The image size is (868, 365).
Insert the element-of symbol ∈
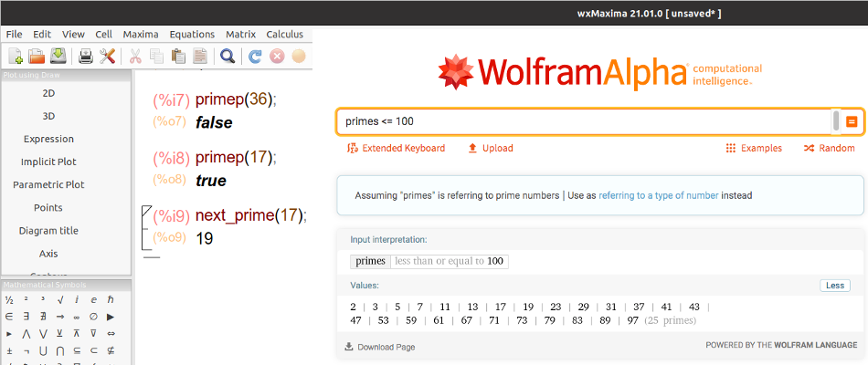coord(9,317)
